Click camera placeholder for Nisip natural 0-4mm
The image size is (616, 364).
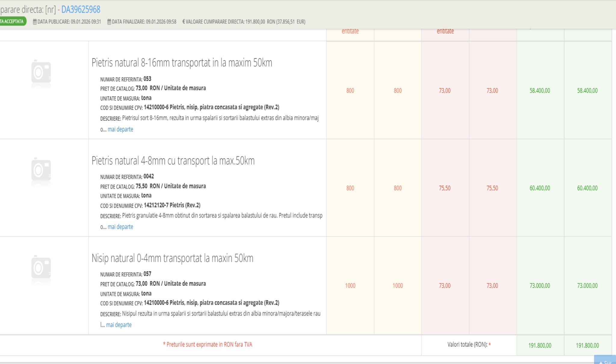(41, 268)
